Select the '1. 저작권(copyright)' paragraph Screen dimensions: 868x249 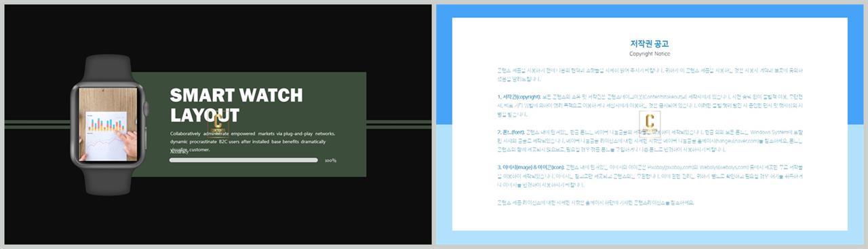pyautogui.click(x=650, y=105)
